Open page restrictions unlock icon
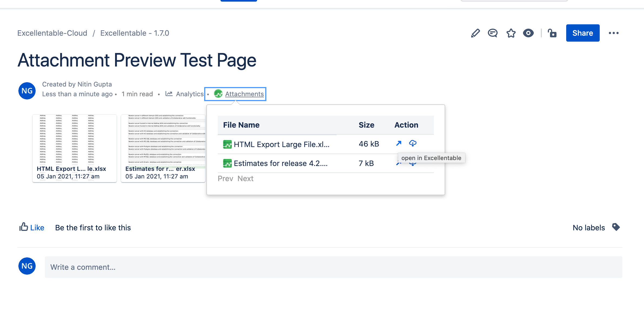The width and height of the screenshot is (644, 319). pos(552,33)
